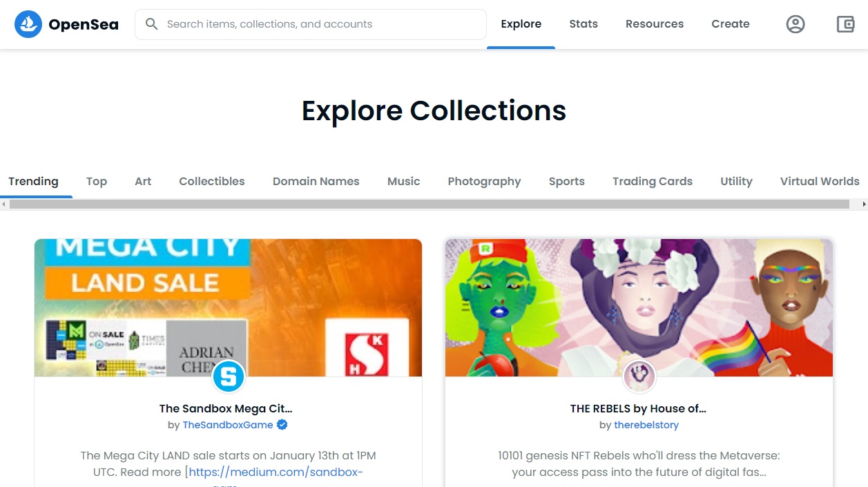Viewport: 868px width, 487px height.
Task: Click the verified badge beside TheSandboxGame
Action: 282,425
